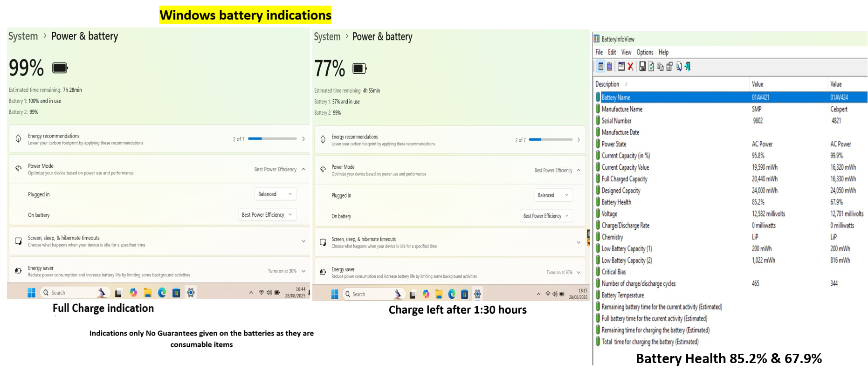Click Settings gear in the 18:15 taskbar

pos(477,294)
